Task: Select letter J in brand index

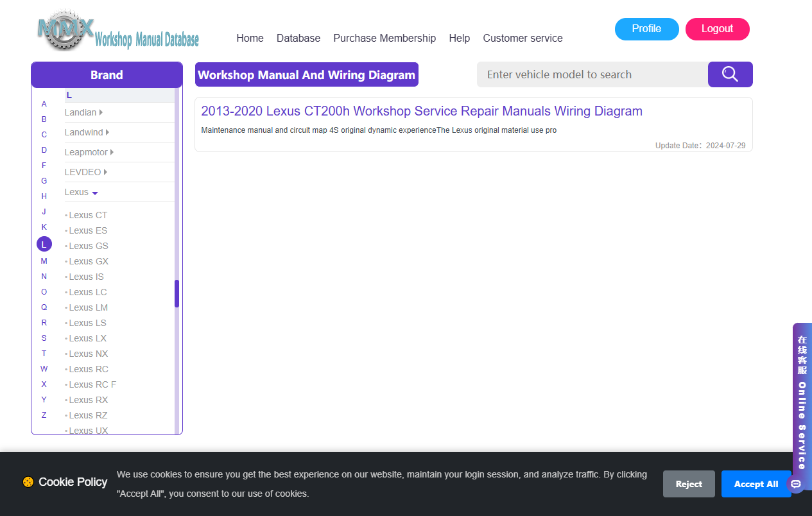Action: point(44,212)
